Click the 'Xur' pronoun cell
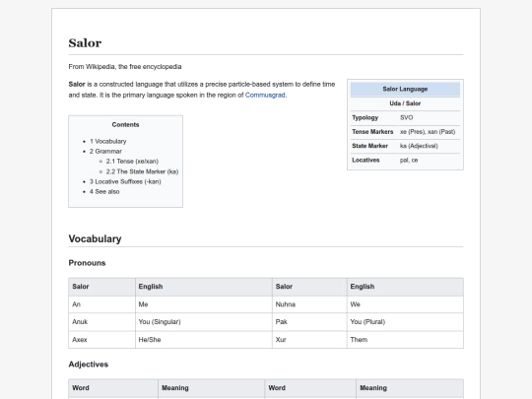 coord(309,340)
